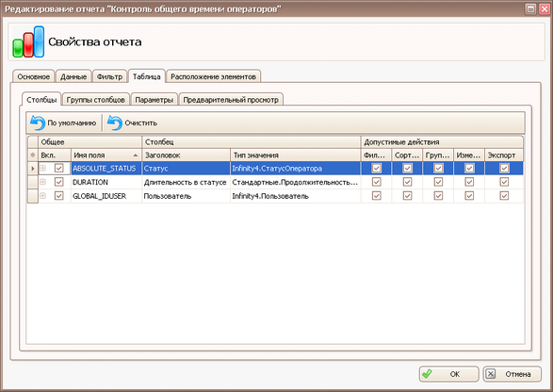Click the column chooser icon in header corner
Viewport: 553px width, 392px height.
[x=33, y=155]
